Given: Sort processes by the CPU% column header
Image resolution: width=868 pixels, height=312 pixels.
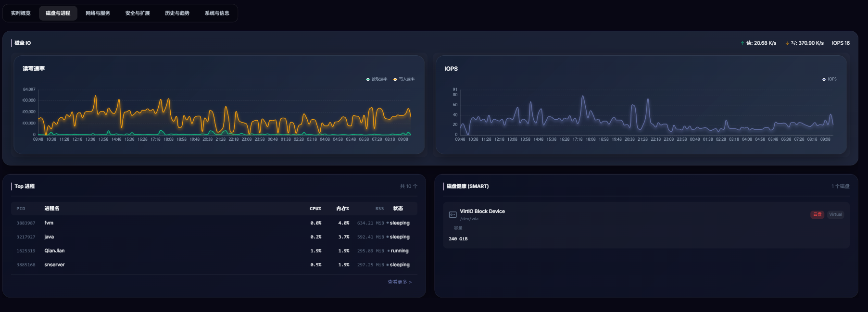Looking at the screenshot, I should point(315,209).
